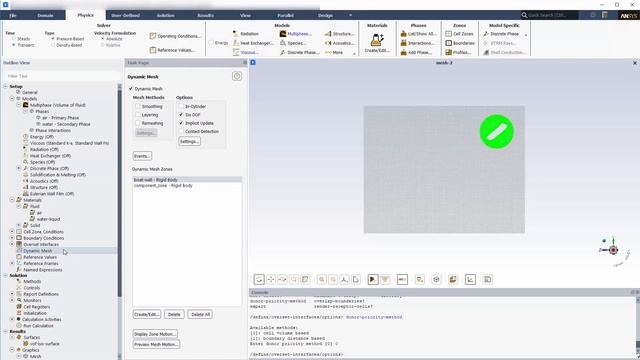
Task: Switch to the View ribbon tab
Action: coord(245,15)
